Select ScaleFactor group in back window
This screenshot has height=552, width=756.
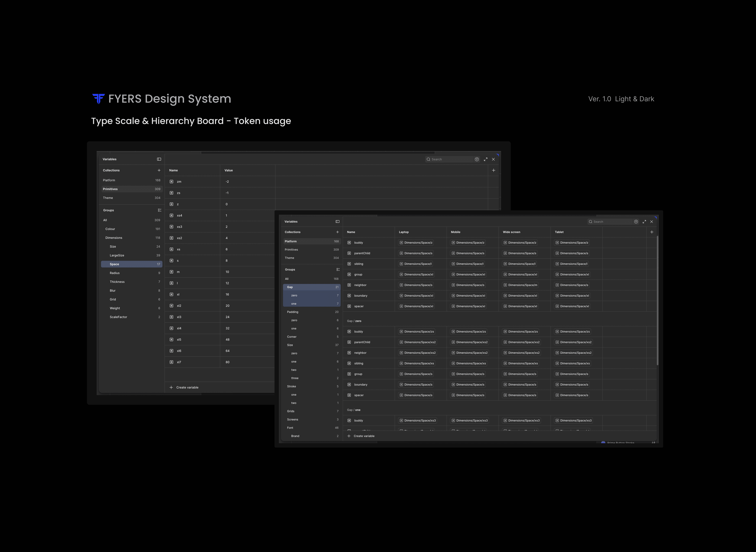click(132, 317)
